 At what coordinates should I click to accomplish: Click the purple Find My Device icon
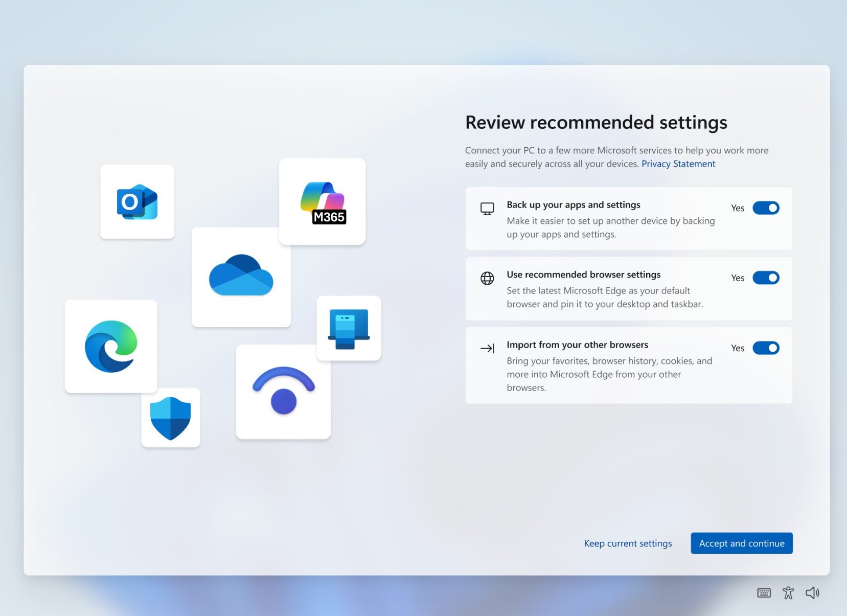click(283, 393)
